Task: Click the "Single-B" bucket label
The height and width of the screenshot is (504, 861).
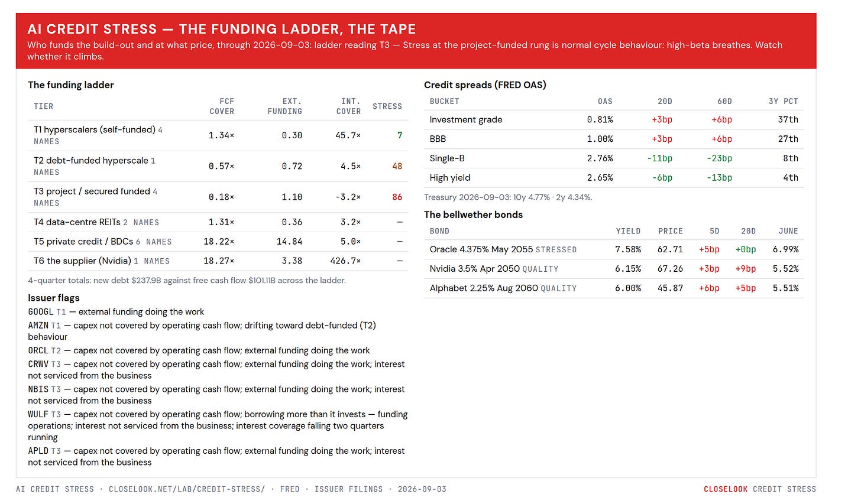Action: [447, 158]
